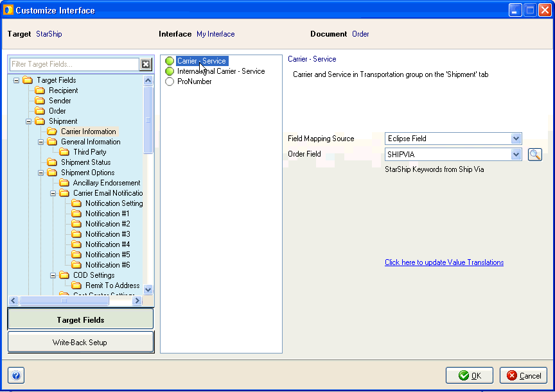The width and height of the screenshot is (555, 392).
Task: Collapse the Carrier Email Notification node
Action: pyautogui.click(x=53, y=193)
